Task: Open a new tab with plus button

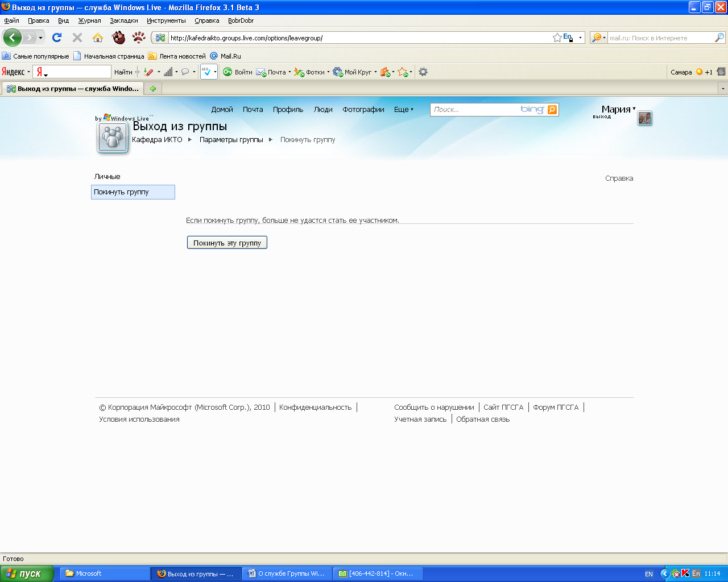Action: tap(153, 89)
